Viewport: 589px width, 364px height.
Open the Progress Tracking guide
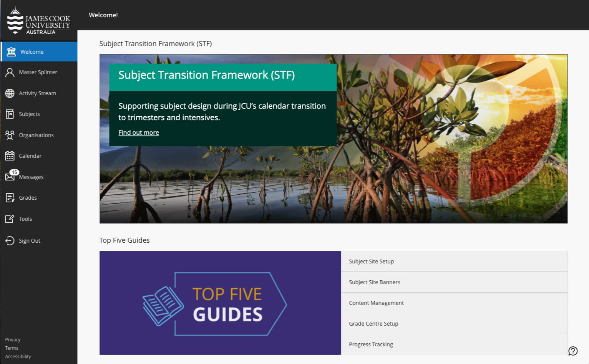(x=454, y=344)
